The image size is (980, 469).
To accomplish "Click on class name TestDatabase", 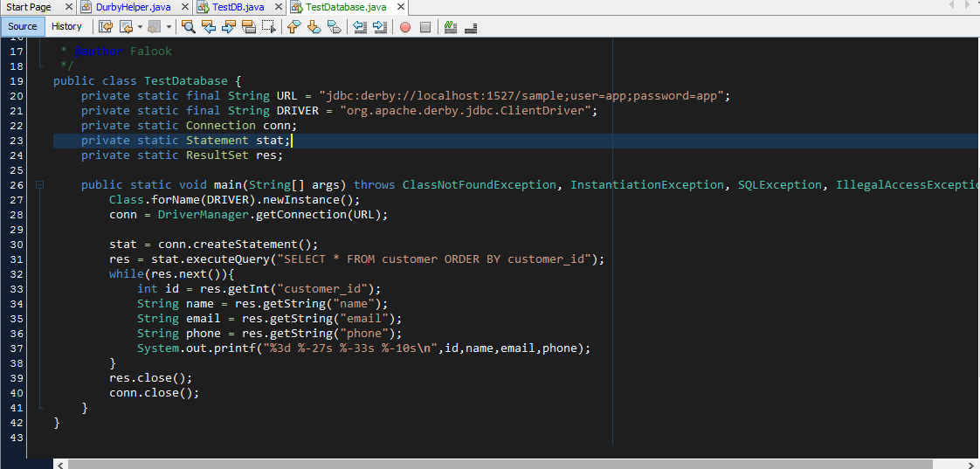I will click(x=186, y=81).
